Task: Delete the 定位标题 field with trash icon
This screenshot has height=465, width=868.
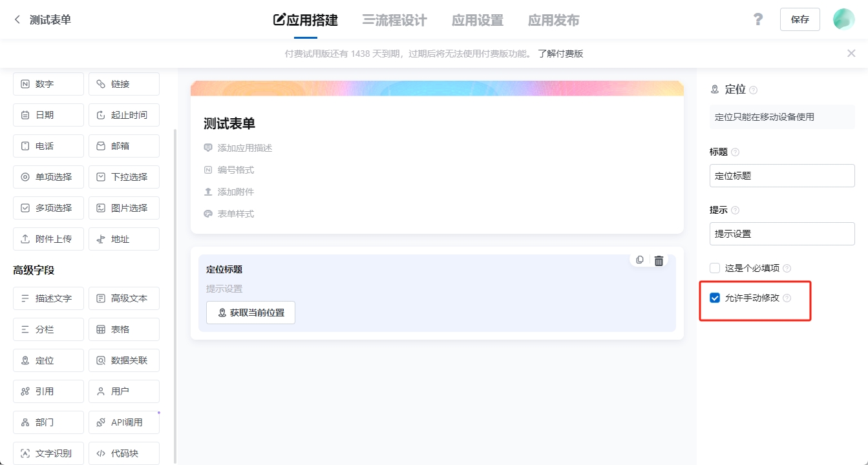Action: 659,260
